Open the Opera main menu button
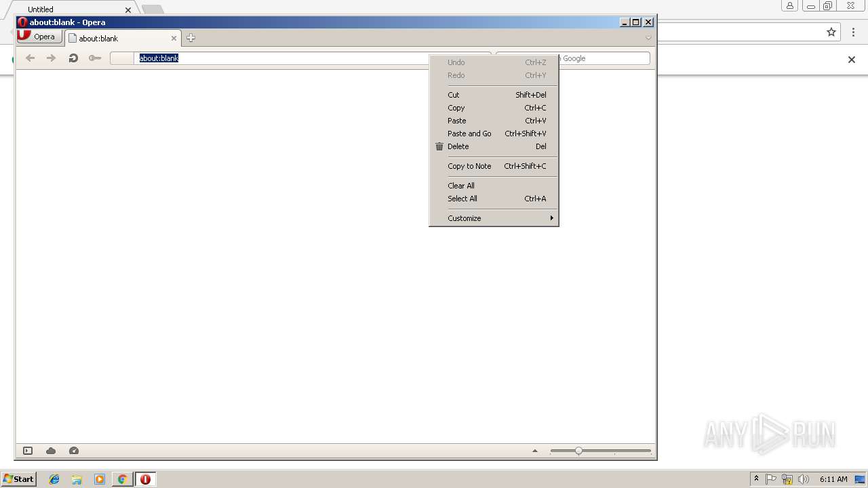 40,37
